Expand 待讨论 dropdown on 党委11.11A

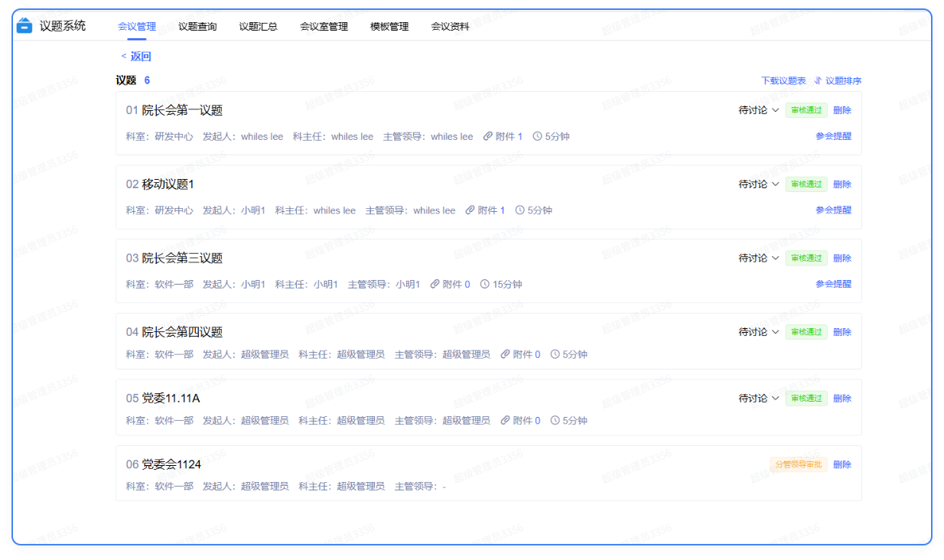pos(758,399)
